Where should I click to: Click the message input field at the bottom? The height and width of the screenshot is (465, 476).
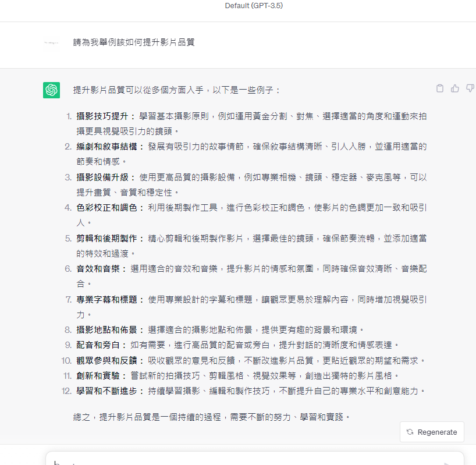coord(254,459)
